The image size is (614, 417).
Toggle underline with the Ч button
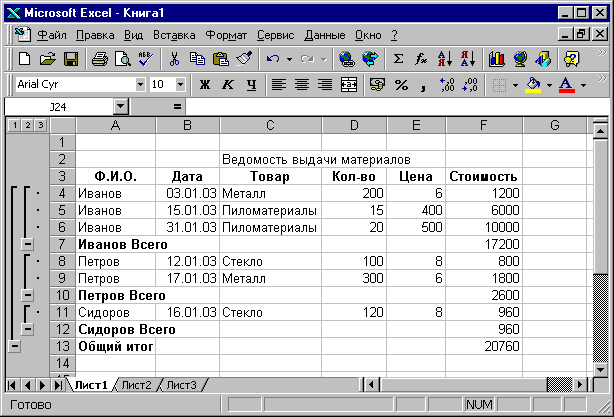pyautogui.click(x=251, y=85)
